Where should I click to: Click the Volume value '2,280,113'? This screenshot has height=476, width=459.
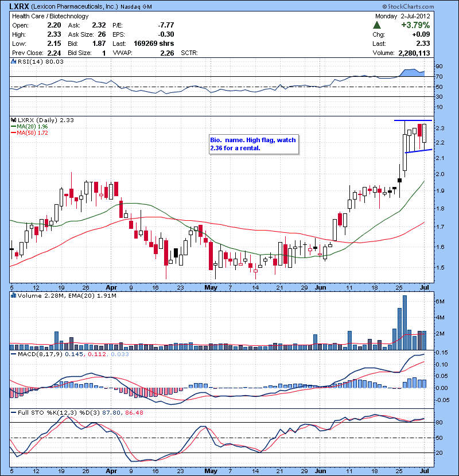coord(414,53)
